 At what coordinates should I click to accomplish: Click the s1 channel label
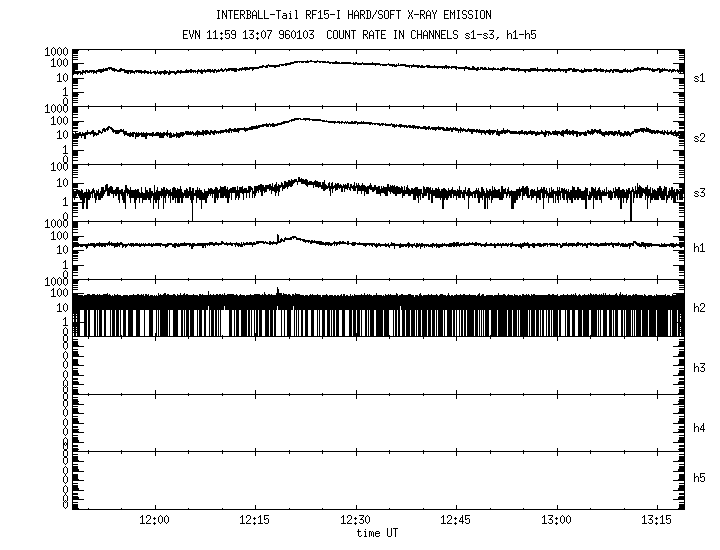(700, 76)
